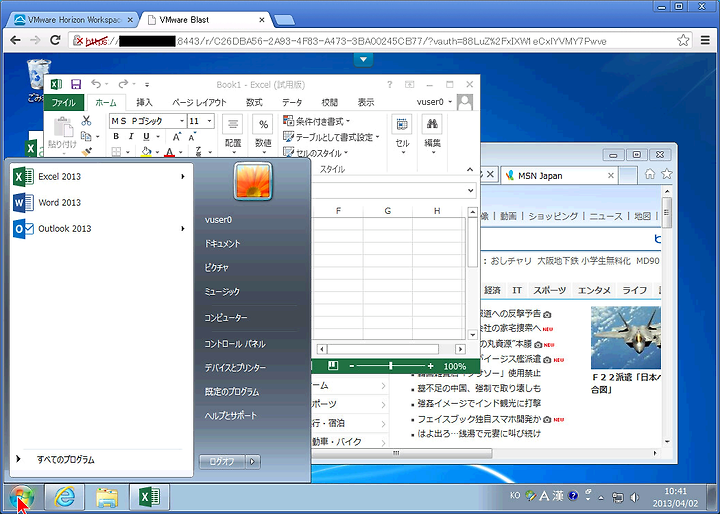720x514 pixels.
Task: Click the zoom out minus button in Excel
Action: pos(352,366)
